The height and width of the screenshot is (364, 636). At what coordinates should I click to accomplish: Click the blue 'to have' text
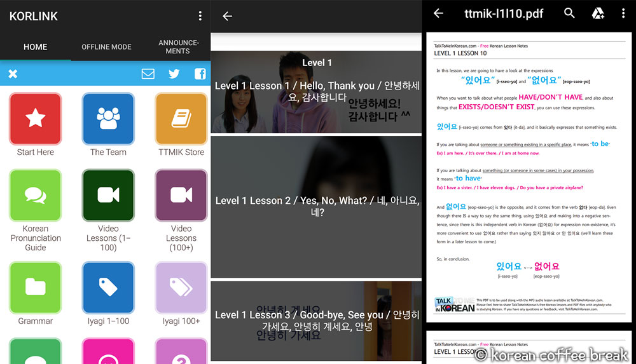coord(468,179)
